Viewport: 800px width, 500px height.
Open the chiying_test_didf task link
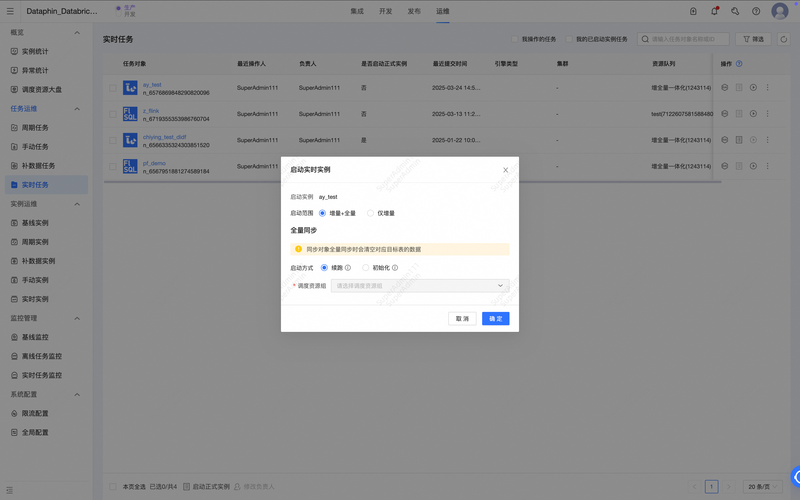(164, 137)
